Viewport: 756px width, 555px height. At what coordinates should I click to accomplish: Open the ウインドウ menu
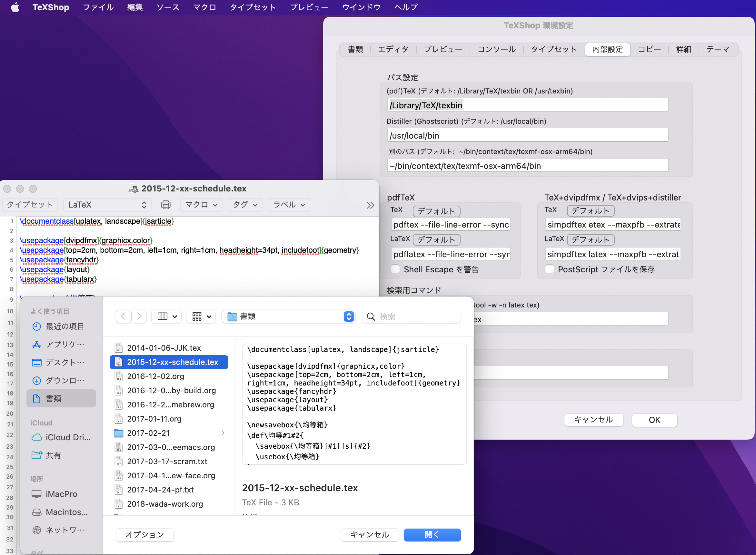click(x=361, y=7)
